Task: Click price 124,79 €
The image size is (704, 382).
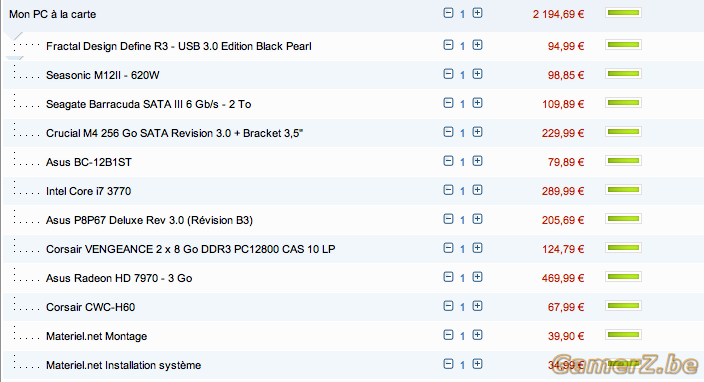Action: [563, 249]
